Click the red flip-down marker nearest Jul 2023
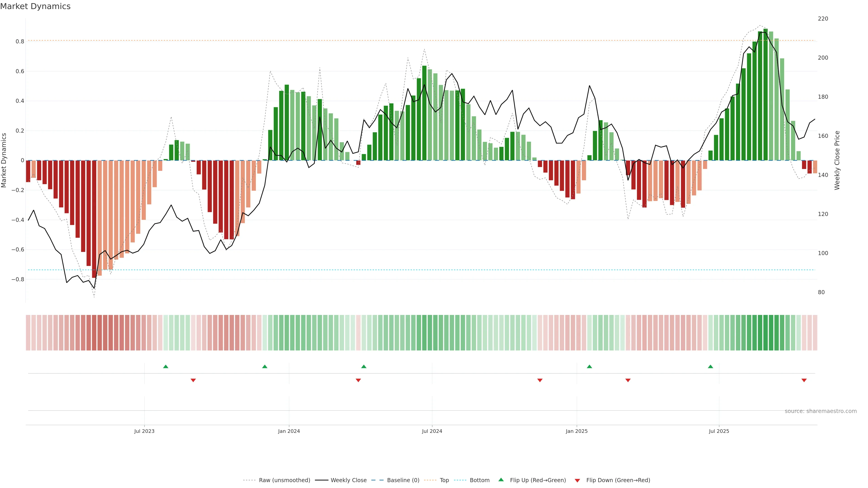This screenshot has width=868, height=488. [193, 380]
